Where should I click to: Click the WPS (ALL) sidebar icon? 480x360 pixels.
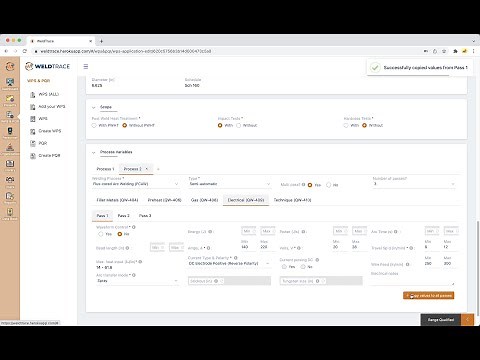coord(33,95)
